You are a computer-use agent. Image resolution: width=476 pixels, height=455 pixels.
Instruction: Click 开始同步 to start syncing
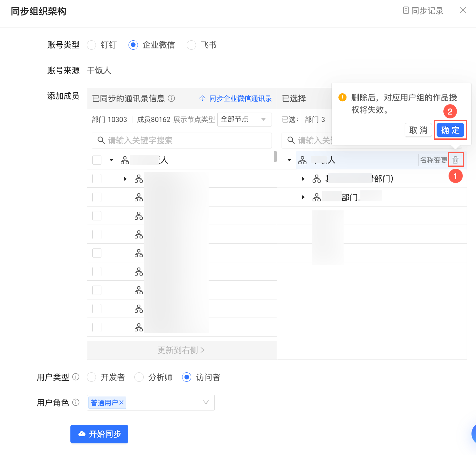pos(99,434)
